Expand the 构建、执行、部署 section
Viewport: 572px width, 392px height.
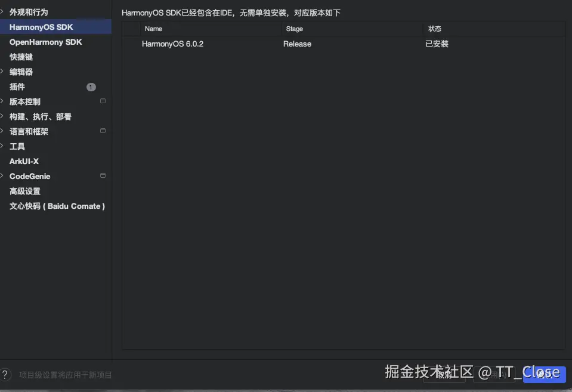click(x=2, y=116)
